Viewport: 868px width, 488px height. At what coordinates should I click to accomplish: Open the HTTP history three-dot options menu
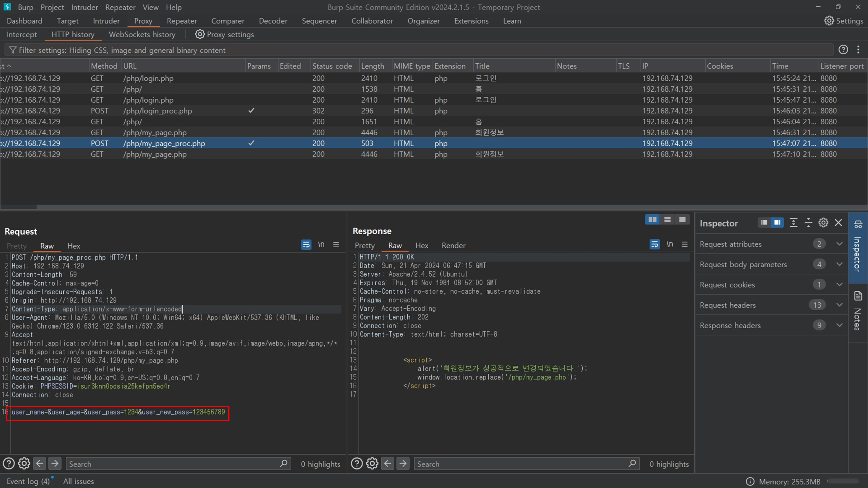point(858,50)
